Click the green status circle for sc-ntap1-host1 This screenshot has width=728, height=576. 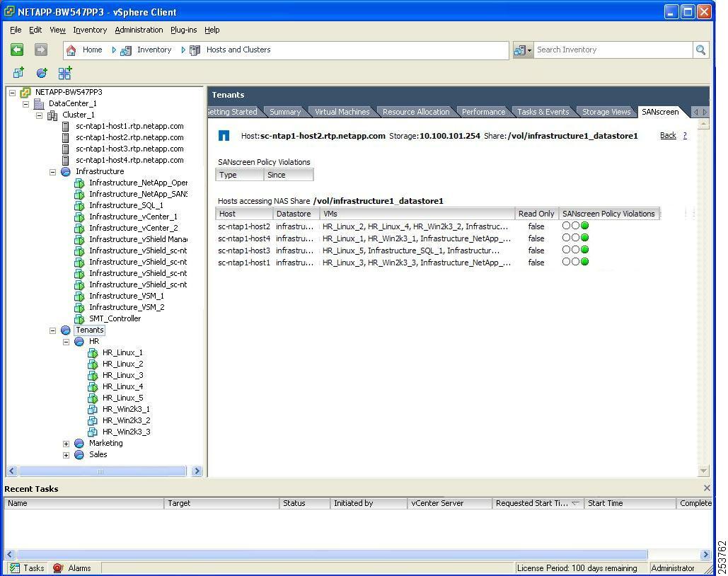pyautogui.click(x=585, y=262)
